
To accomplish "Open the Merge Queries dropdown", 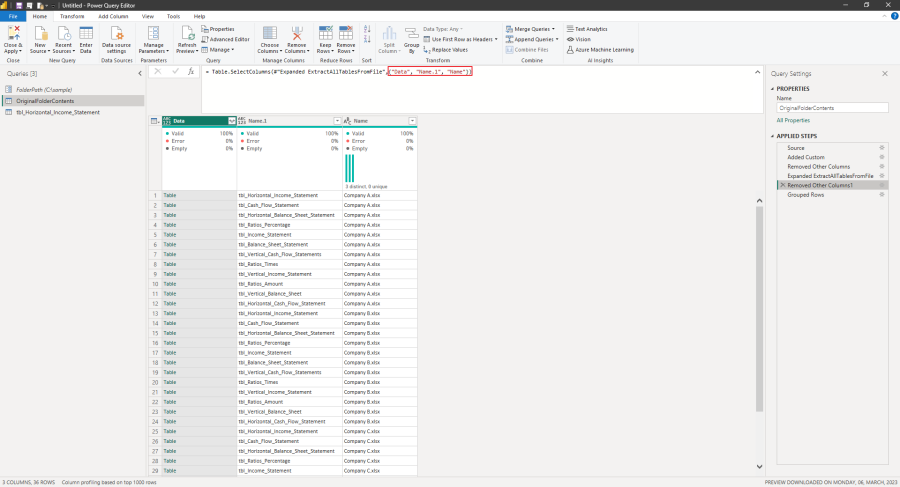I will tap(530, 29).
